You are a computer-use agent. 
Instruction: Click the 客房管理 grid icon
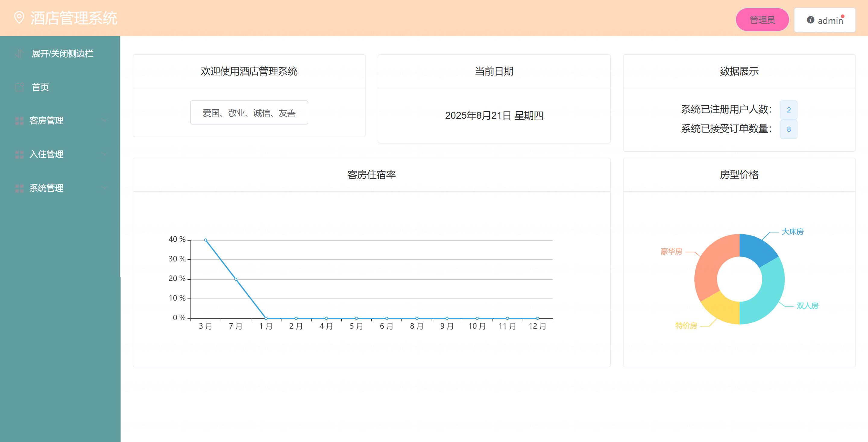[x=19, y=121]
